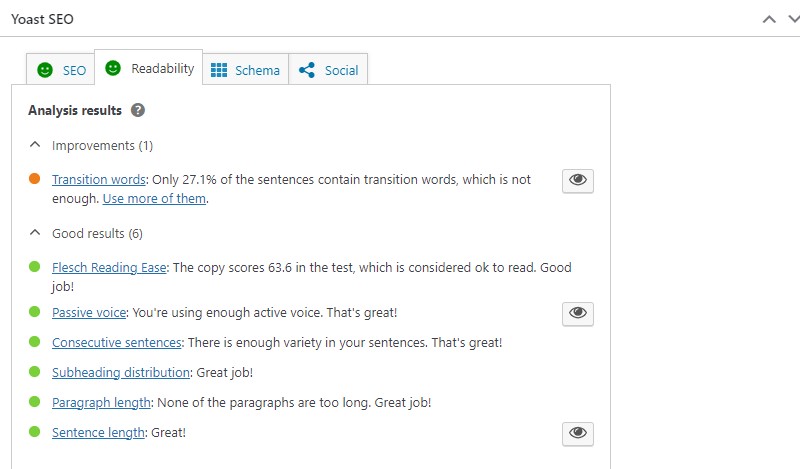
Task: Click the green bullet beside Flesch Reading Ease
Action: point(34,267)
